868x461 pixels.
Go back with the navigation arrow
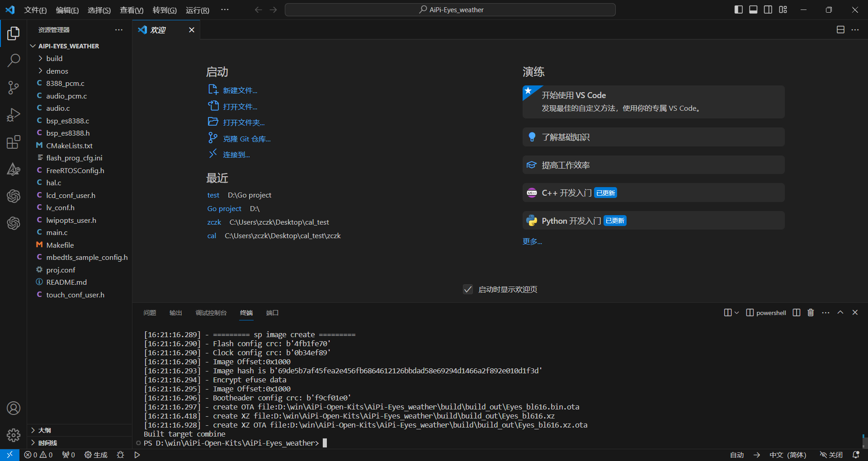click(x=258, y=9)
